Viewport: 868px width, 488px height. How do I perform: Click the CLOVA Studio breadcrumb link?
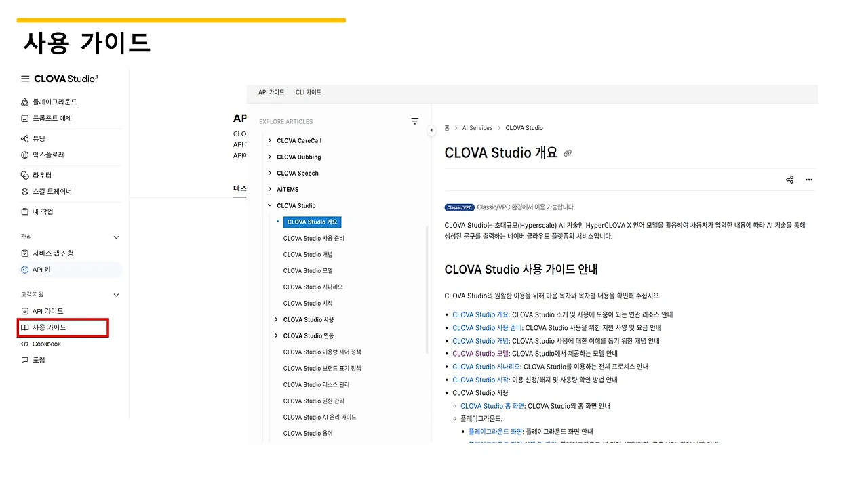coord(524,128)
